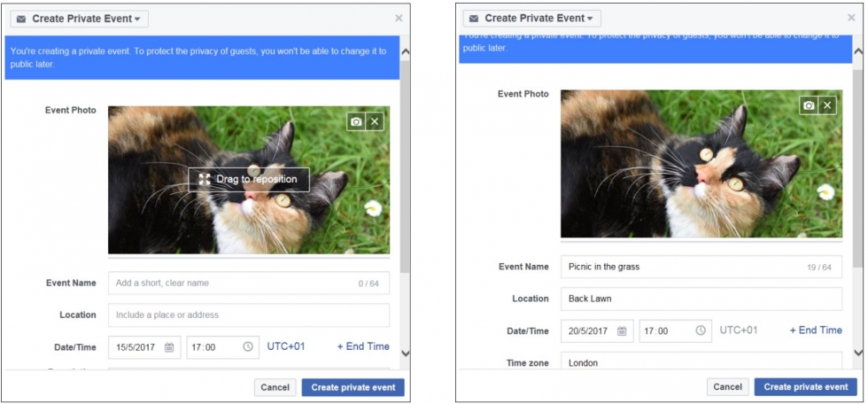Click the 'Back Lawn' location field
The image size is (868, 404).
click(x=701, y=299)
